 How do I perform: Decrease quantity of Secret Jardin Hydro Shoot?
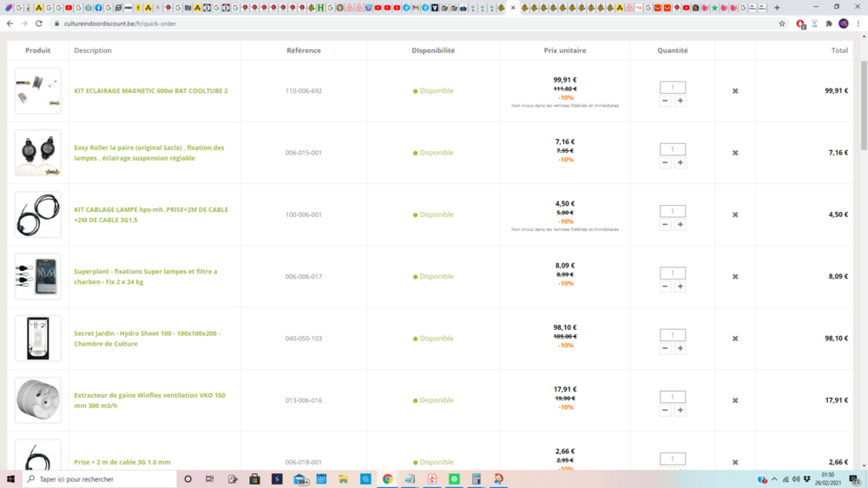tap(665, 348)
